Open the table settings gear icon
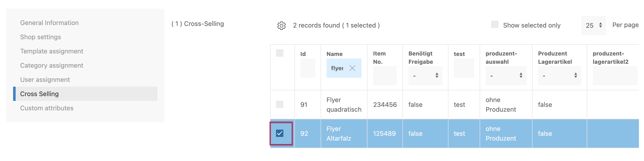This screenshot has height=161, width=644. pos(281,25)
